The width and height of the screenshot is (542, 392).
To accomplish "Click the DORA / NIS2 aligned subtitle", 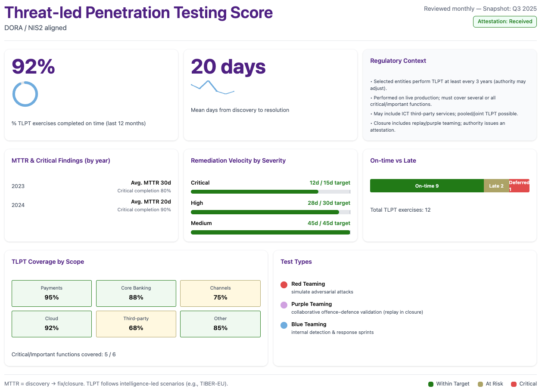I will click(x=35, y=28).
